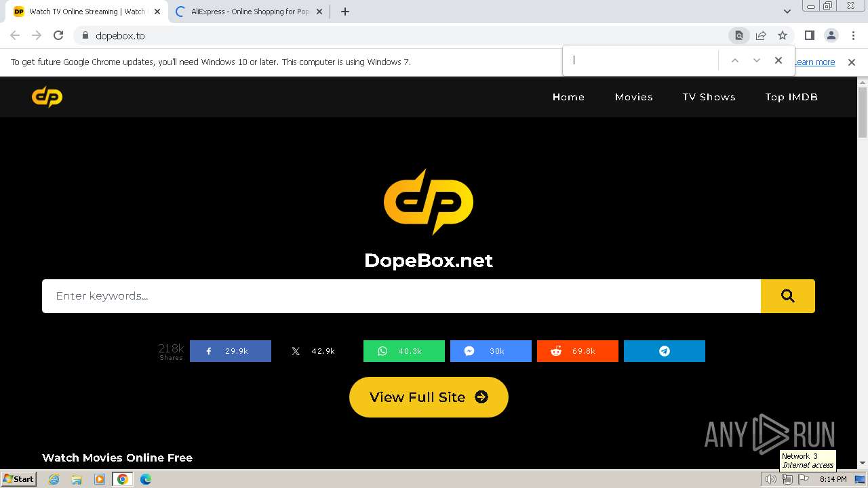Click browser Back arrow

point(15,35)
